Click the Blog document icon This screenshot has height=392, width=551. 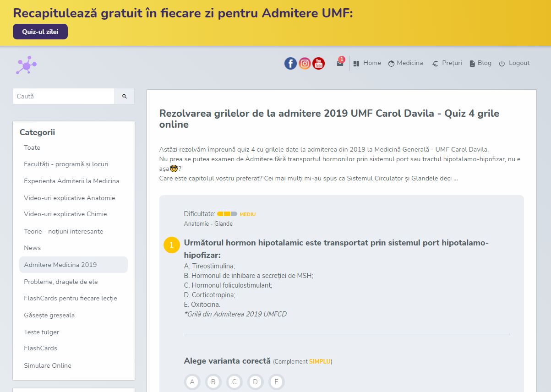click(x=472, y=64)
